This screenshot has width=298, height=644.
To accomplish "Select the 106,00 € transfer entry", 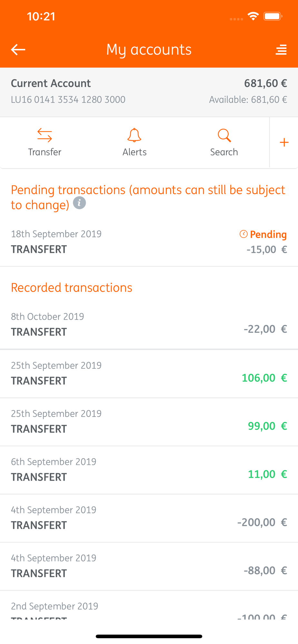I will (149, 373).
